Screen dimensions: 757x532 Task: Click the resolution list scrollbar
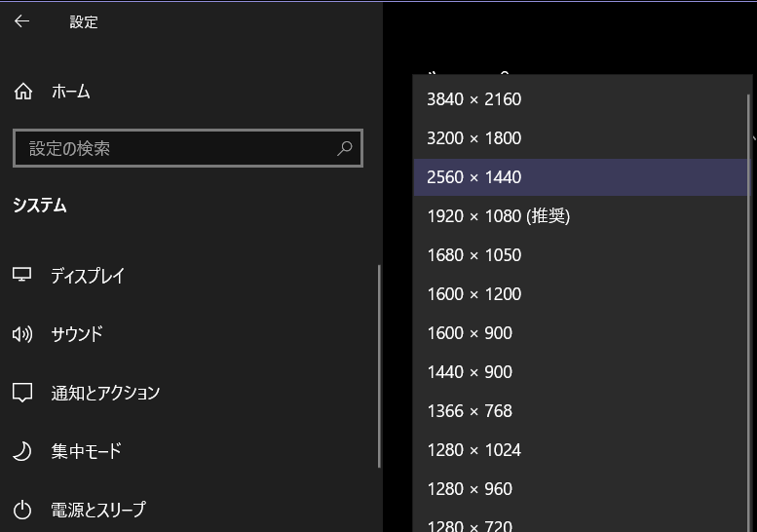749,313
